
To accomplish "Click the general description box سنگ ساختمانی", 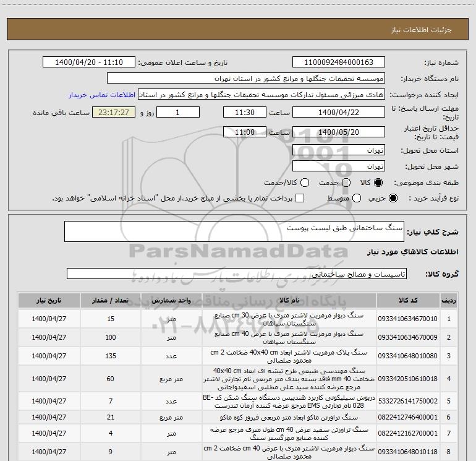I will coord(234,231).
